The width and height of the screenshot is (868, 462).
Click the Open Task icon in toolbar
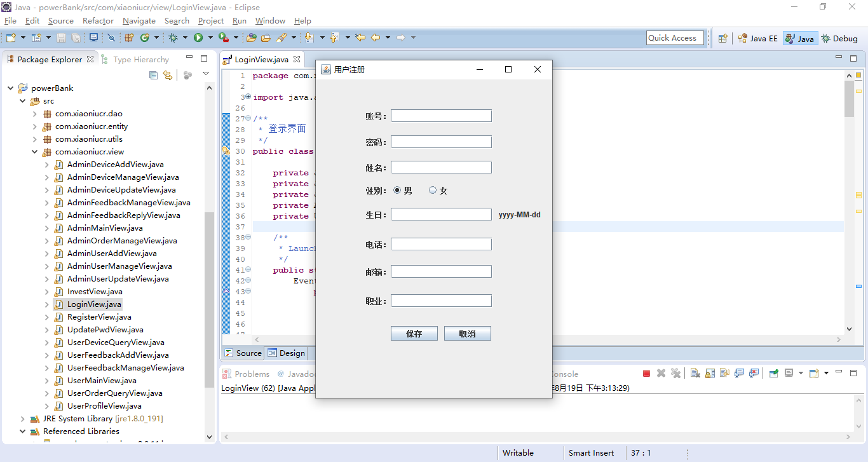click(x=266, y=37)
